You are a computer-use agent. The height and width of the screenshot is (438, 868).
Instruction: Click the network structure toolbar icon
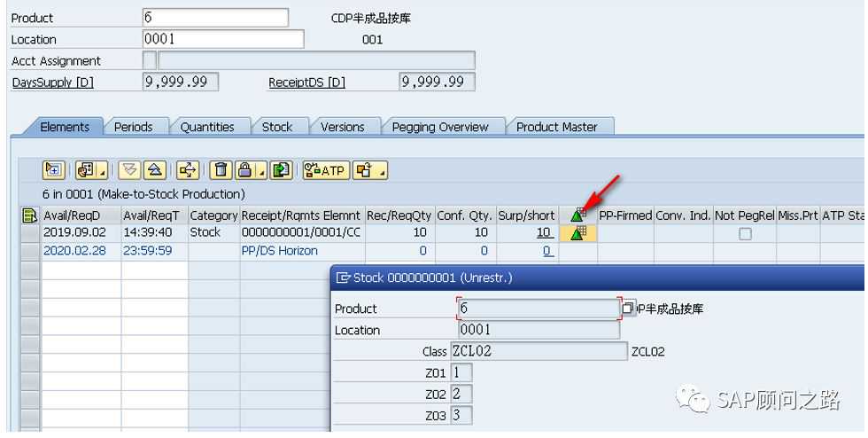click(188, 170)
